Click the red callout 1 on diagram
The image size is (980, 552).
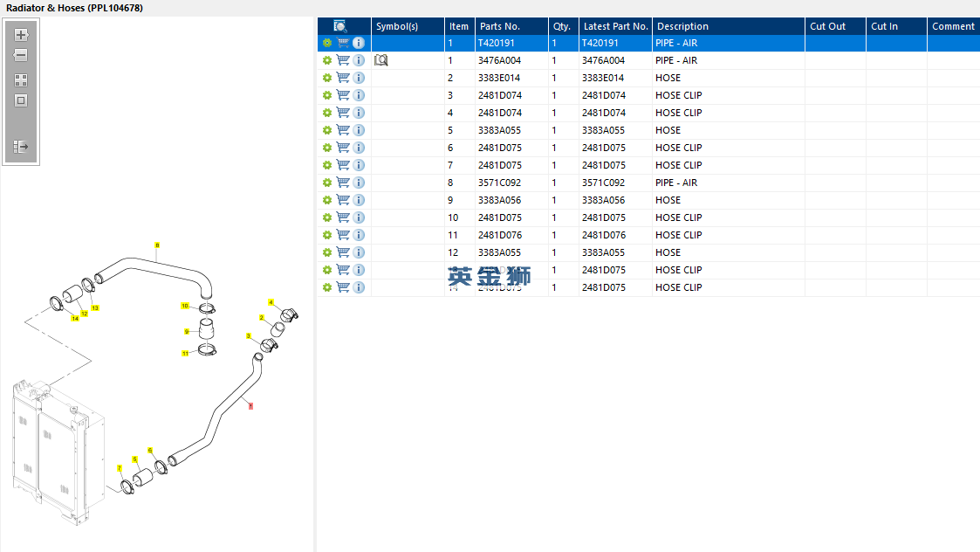(250, 406)
